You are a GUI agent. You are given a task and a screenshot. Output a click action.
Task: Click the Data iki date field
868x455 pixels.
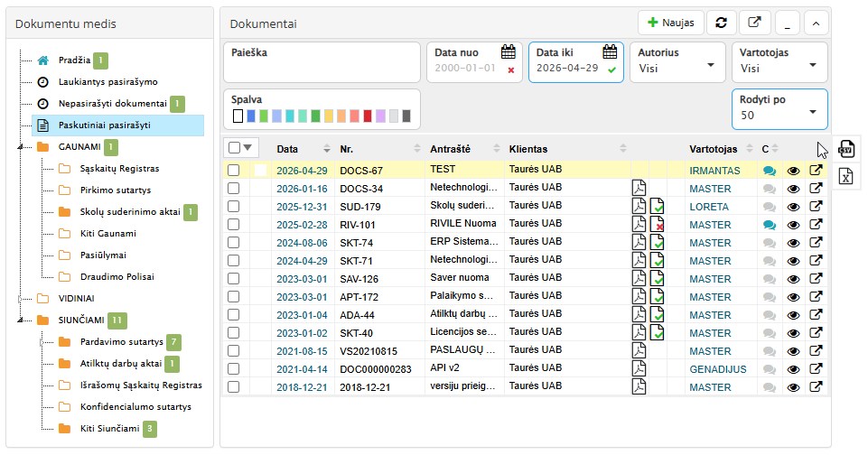(x=575, y=62)
